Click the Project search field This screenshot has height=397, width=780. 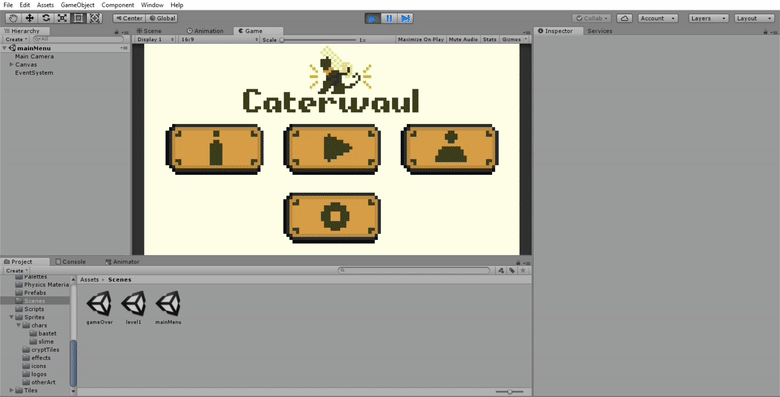[414, 270]
